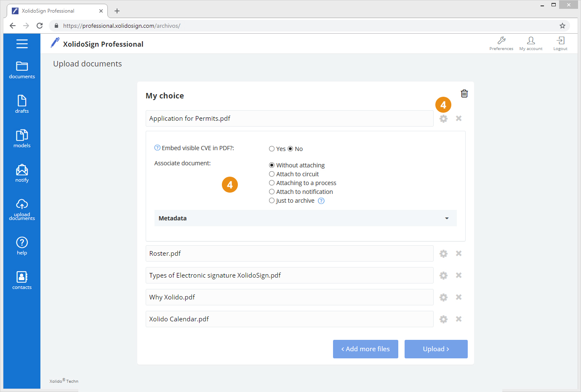Click the Logout icon
581x392 pixels.
click(560, 43)
